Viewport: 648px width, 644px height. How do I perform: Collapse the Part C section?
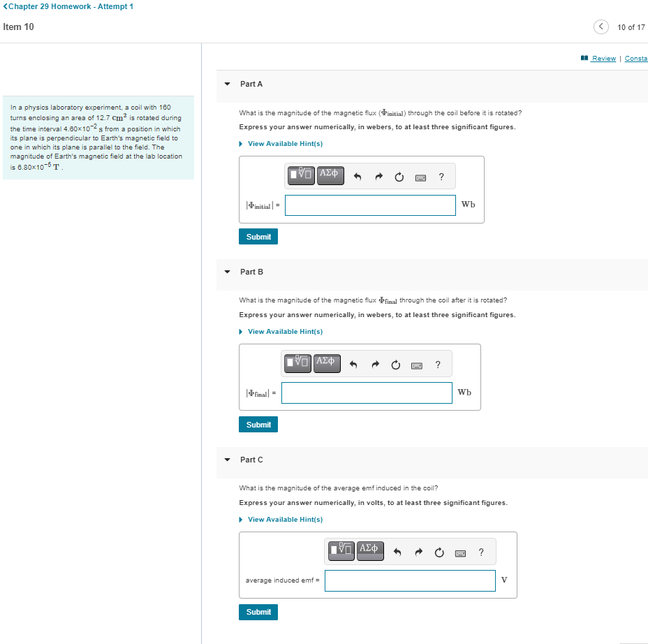point(226,460)
